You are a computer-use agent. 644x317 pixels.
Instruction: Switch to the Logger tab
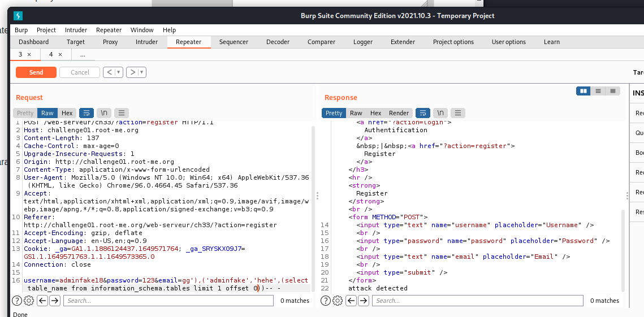click(x=363, y=42)
